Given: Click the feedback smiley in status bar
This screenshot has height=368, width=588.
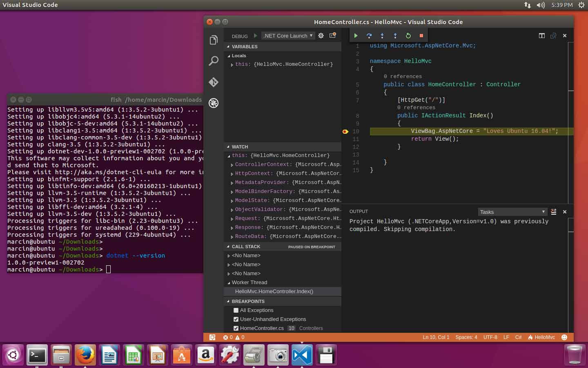Looking at the screenshot, I should pyautogui.click(x=564, y=337).
